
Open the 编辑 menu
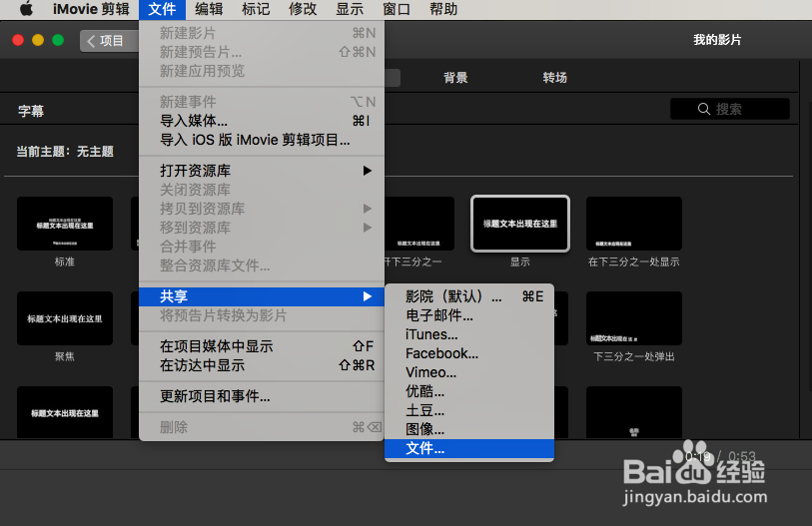tap(209, 9)
